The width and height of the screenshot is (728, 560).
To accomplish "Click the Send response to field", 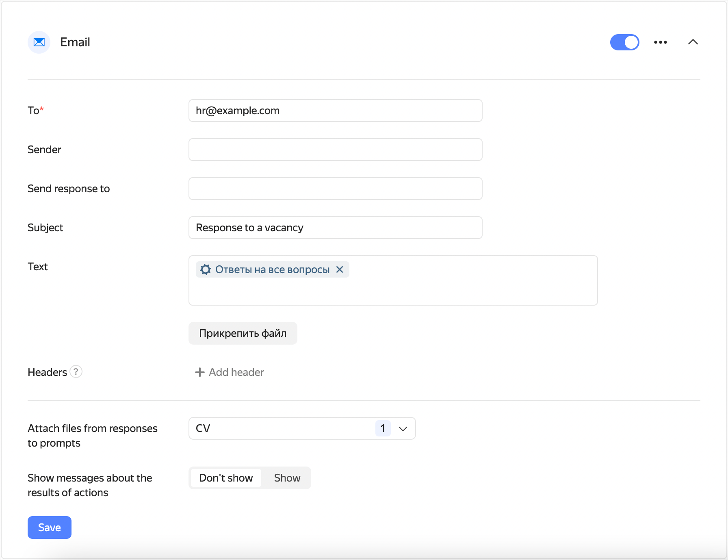I will pyautogui.click(x=335, y=189).
